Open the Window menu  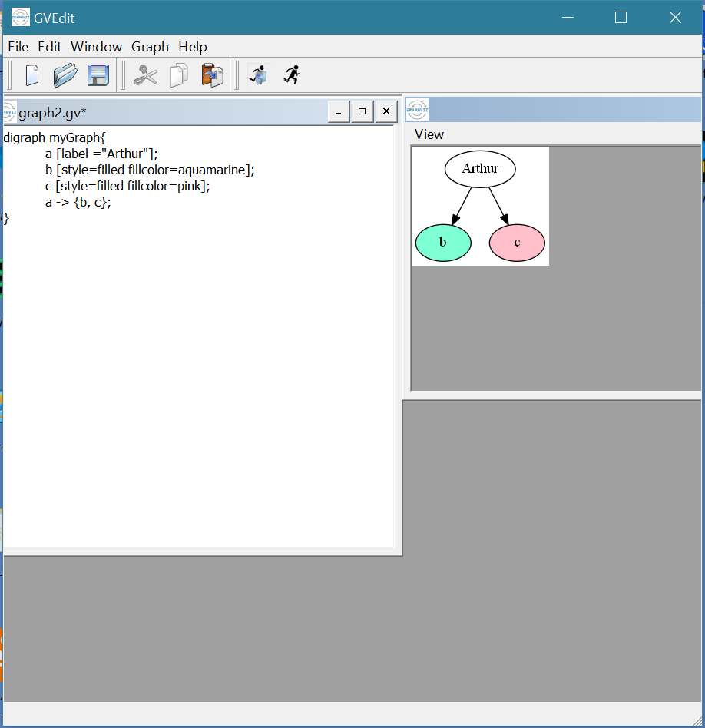pos(96,47)
